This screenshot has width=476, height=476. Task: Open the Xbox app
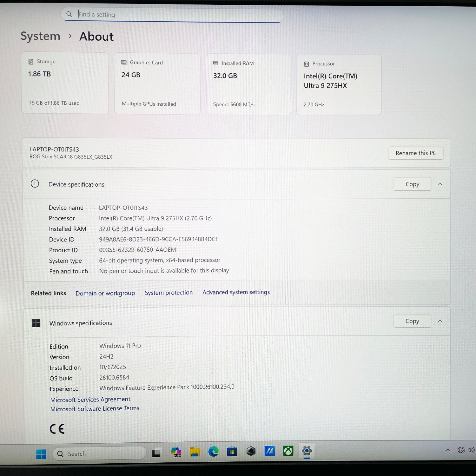pos(288,451)
